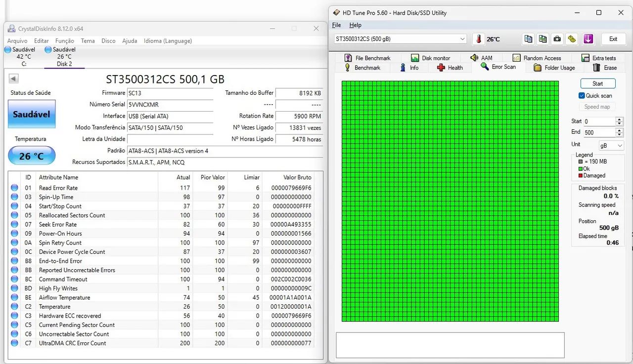
Task: Open the Random Access tab
Action: point(536,58)
